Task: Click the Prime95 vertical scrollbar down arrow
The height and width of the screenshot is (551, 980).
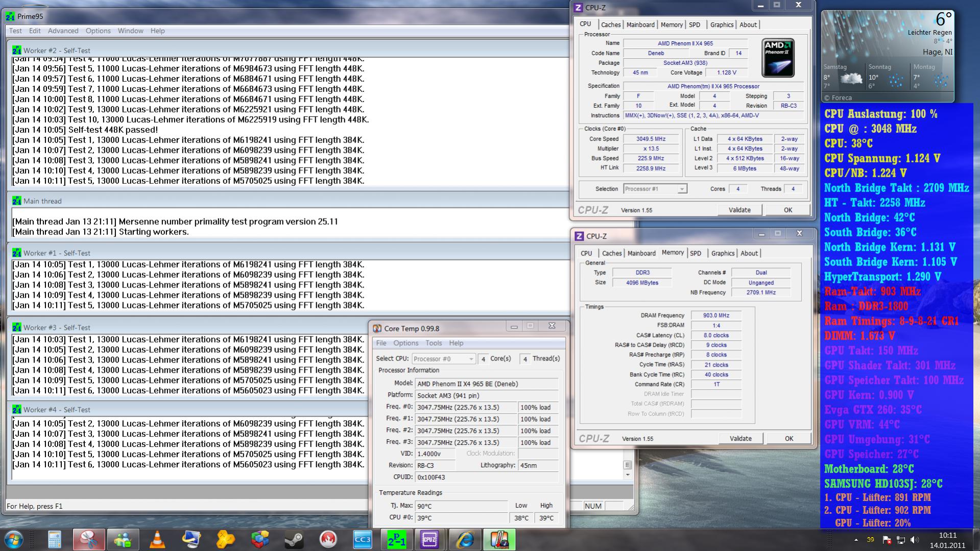Action: (x=628, y=475)
